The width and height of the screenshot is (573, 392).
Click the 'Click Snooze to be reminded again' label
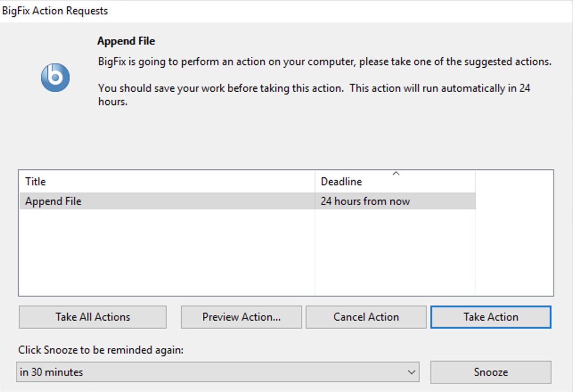[101, 350]
